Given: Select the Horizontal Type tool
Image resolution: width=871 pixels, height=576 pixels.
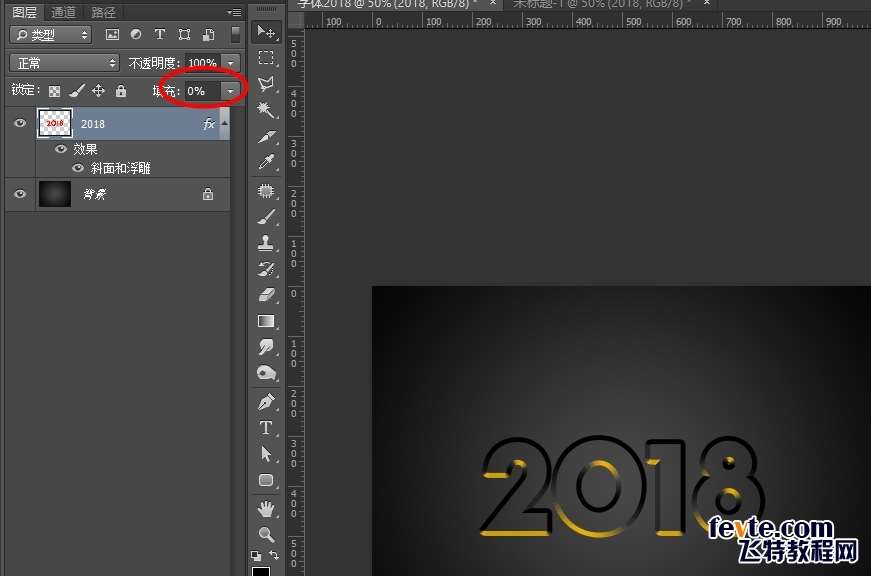Looking at the screenshot, I should pyautogui.click(x=266, y=428).
